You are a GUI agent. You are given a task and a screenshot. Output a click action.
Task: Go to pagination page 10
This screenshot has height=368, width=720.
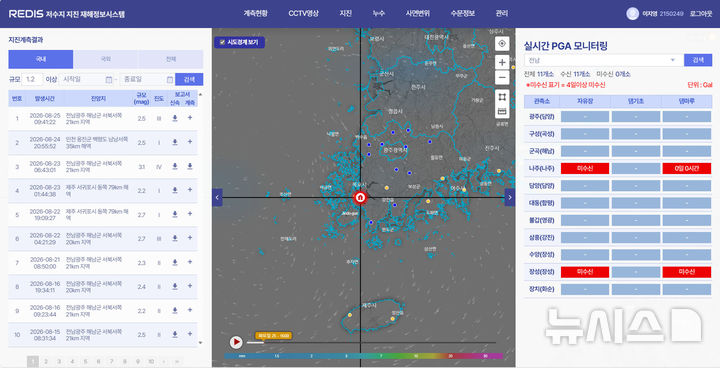click(x=151, y=362)
